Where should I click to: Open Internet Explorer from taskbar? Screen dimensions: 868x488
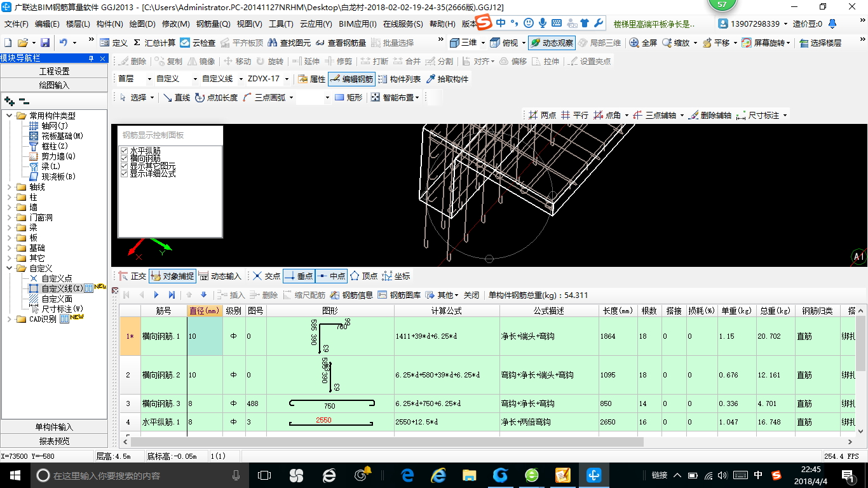438,475
